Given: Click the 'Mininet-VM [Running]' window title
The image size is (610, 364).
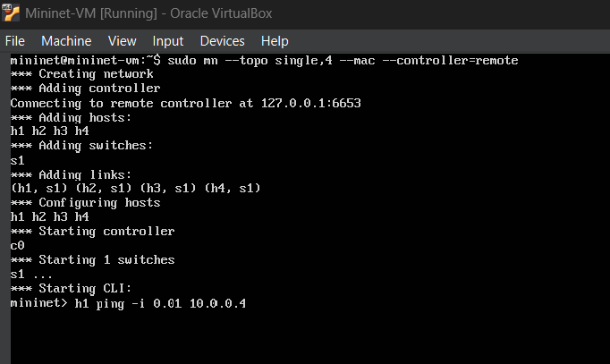Looking at the screenshot, I should [x=148, y=13].
